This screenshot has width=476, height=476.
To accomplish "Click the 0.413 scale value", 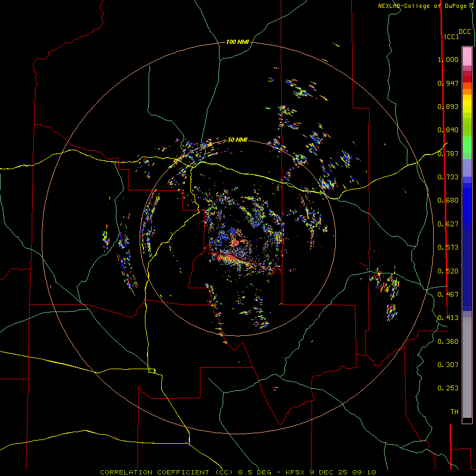I will [x=448, y=318].
